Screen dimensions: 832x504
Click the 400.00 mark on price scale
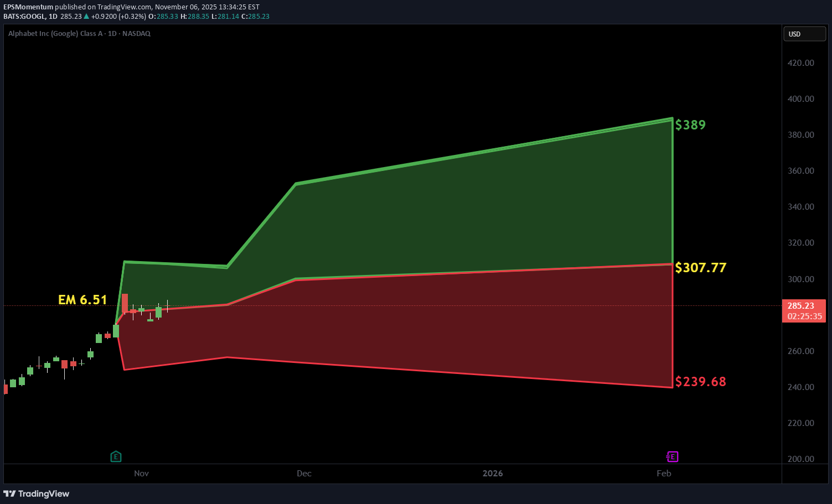coord(800,99)
